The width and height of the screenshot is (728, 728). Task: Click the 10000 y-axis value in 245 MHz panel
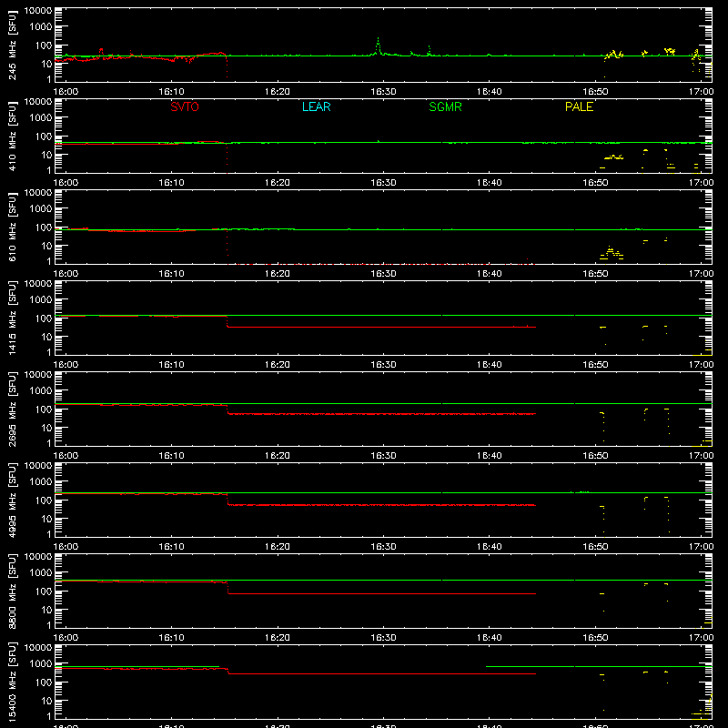tap(38, 11)
